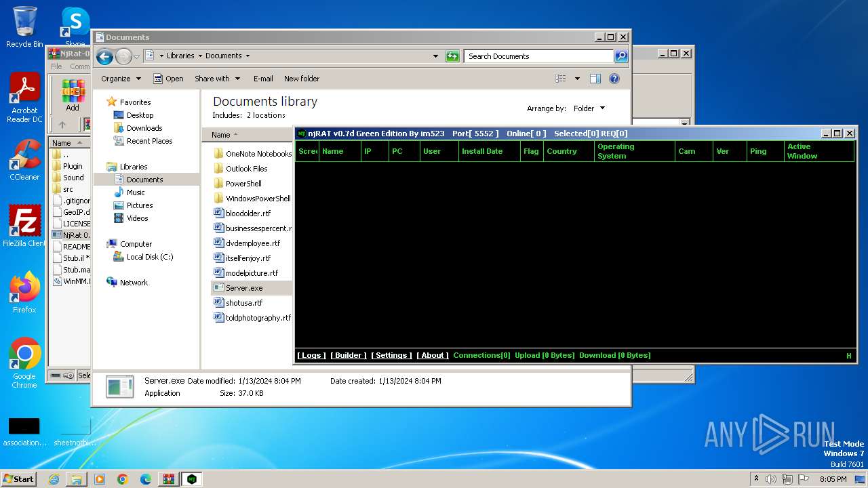Image resolution: width=868 pixels, height=488 pixels.
Task: Open the Share with dropdown
Action: point(217,79)
